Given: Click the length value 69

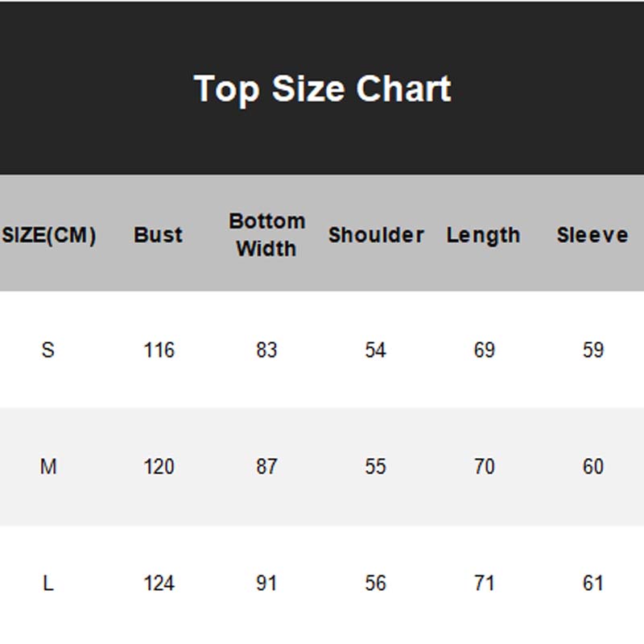Looking at the screenshot, I should [x=484, y=350].
